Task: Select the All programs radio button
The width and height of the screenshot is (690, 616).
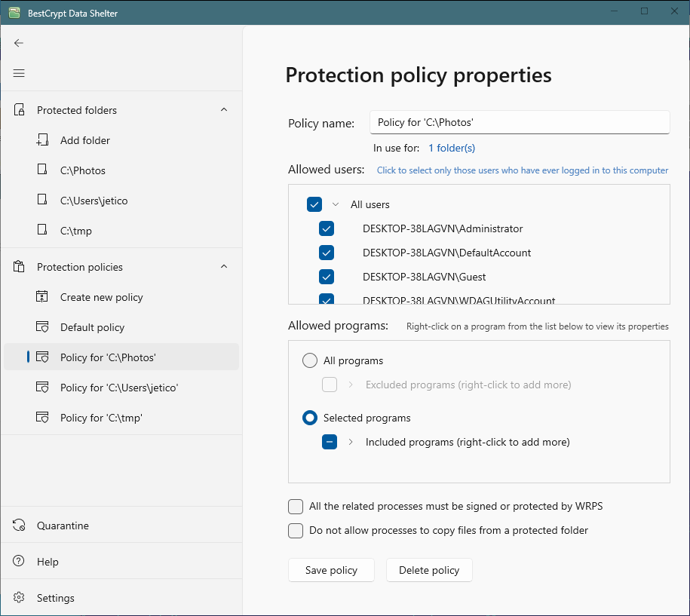Action: point(310,360)
